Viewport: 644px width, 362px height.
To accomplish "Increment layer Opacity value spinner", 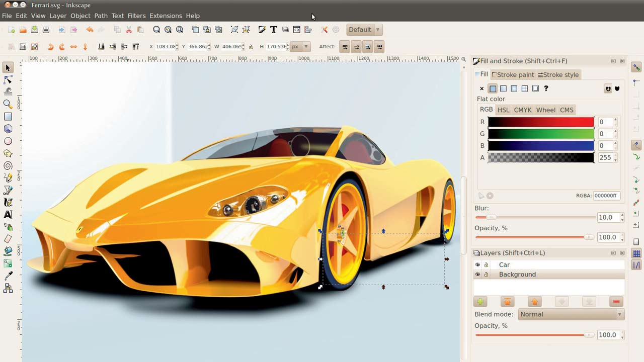I will 622,333.
